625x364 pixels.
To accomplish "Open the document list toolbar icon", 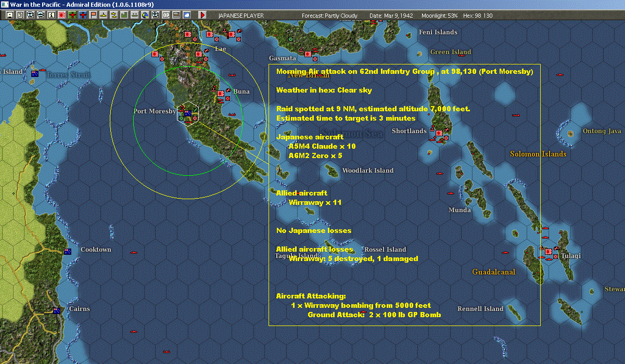I will (x=20, y=15).
